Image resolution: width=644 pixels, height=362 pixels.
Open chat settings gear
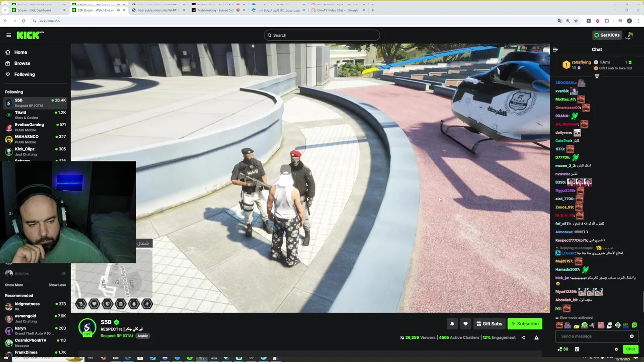(x=616, y=349)
